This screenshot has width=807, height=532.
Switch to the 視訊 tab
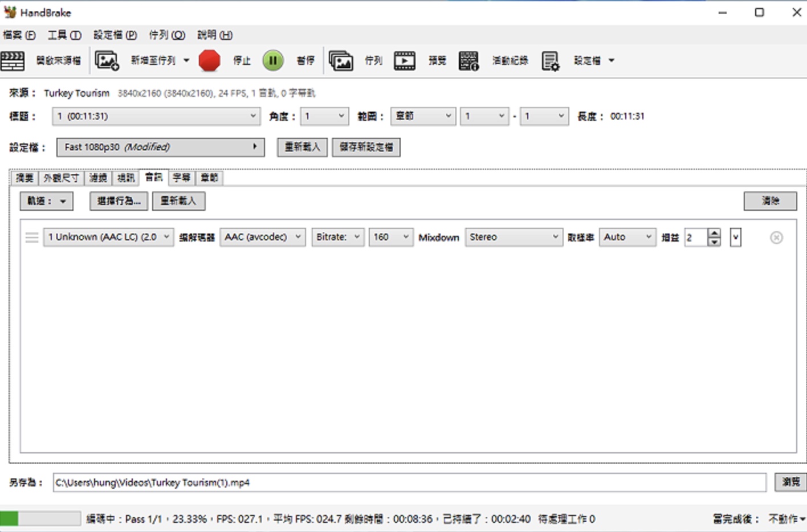pyautogui.click(x=126, y=178)
